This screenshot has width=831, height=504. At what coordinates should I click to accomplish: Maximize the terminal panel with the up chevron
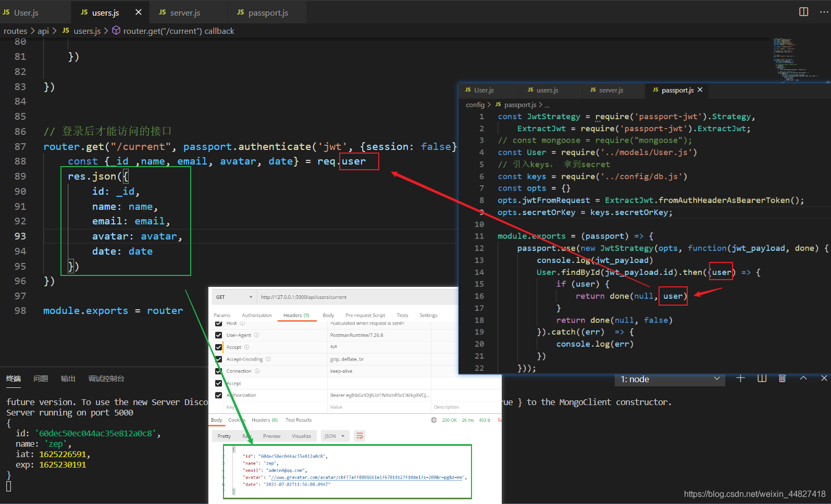point(803,379)
